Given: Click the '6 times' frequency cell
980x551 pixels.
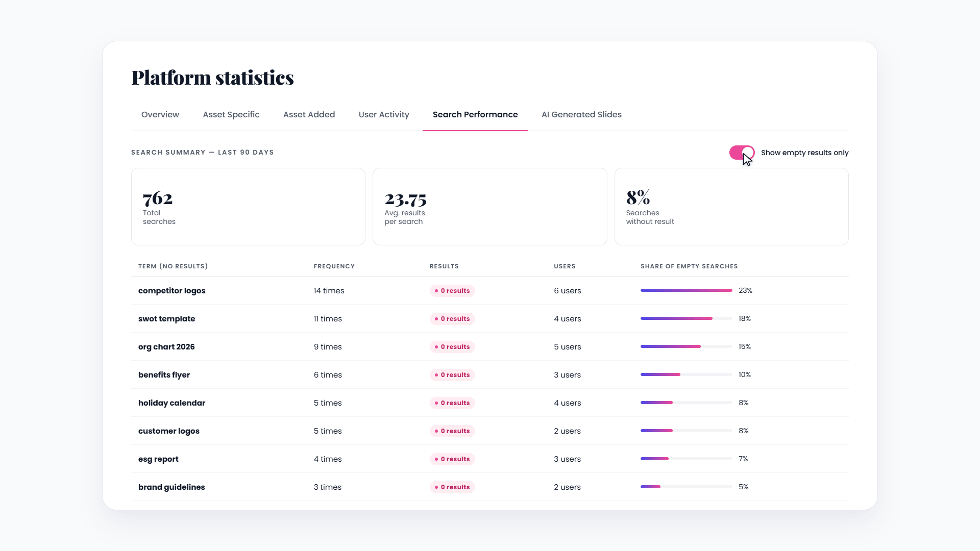Looking at the screenshot, I should pyautogui.click(x=328, y=375).
